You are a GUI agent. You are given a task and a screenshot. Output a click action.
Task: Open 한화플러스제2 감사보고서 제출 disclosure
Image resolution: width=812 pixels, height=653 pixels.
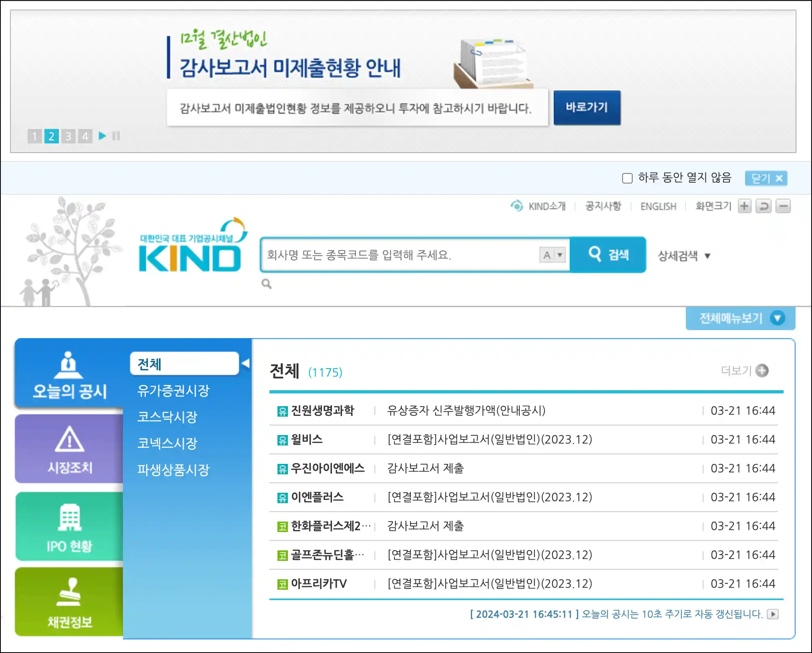coord(425,526)
